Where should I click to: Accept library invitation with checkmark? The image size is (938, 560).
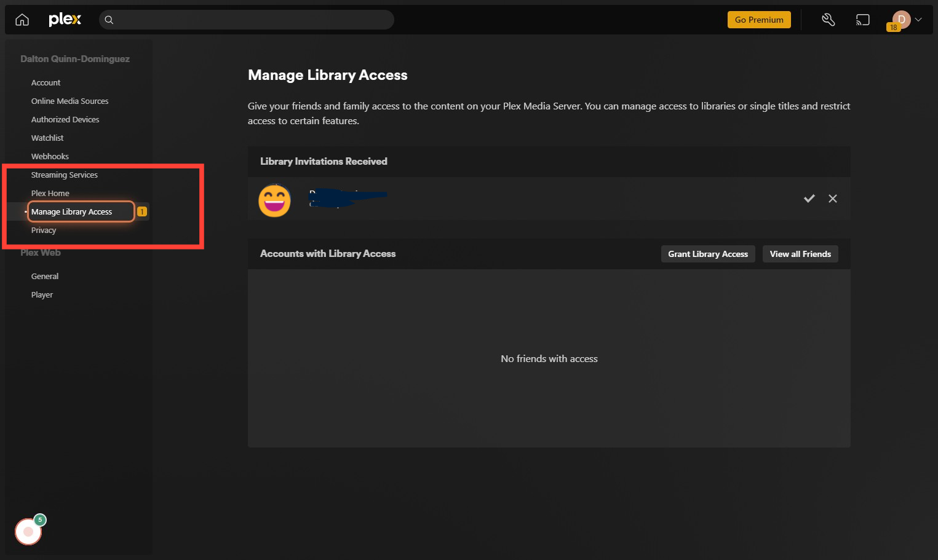pyautogui.click(x=809, y=199)
